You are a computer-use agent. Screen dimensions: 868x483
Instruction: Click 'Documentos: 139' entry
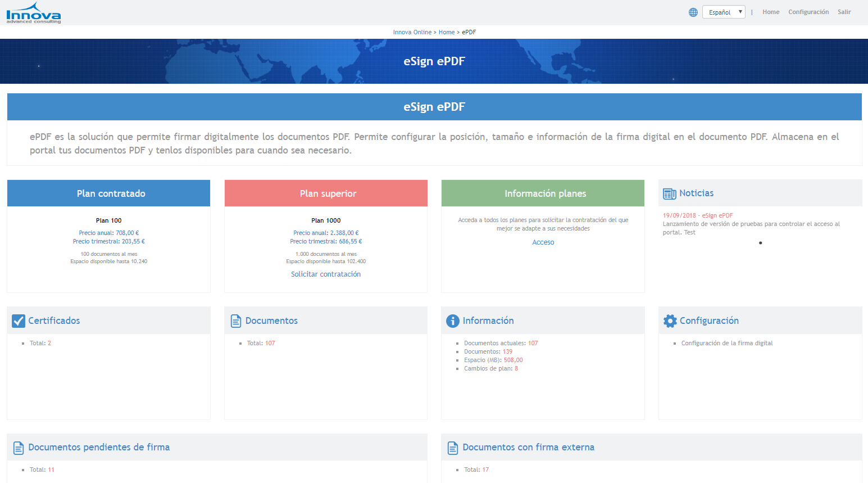pyautogui.click(x=488, y=351)
